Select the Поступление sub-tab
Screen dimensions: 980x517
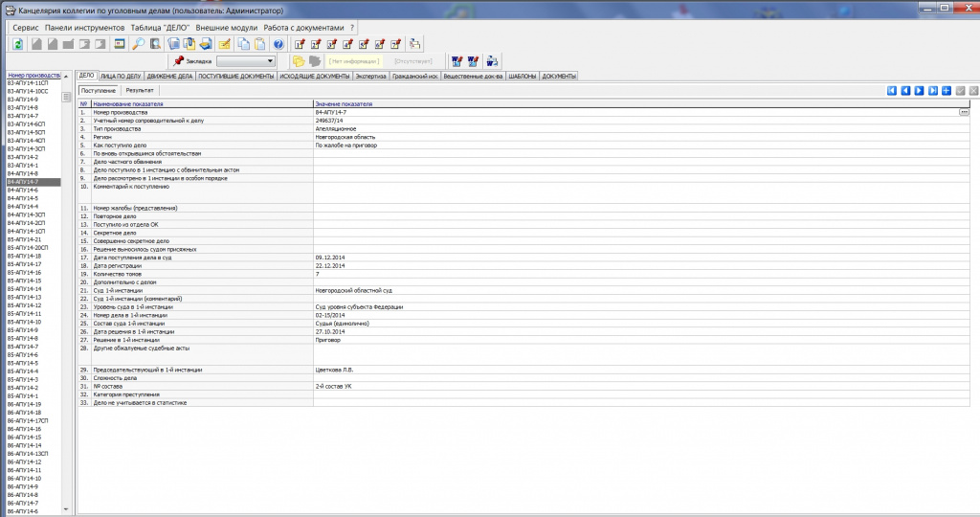tap(99, 91)
